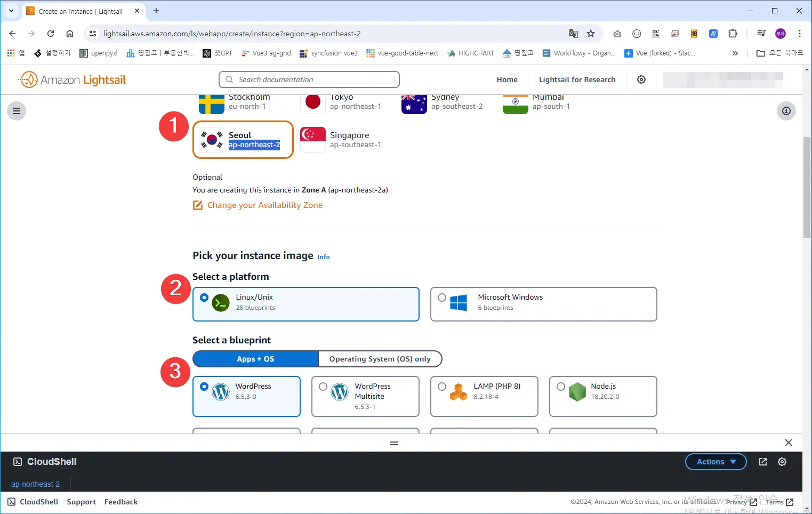Screen dimensions: 812x514
Task: Expand the hidden bookmarks chevron
Action: click(735, 53)
